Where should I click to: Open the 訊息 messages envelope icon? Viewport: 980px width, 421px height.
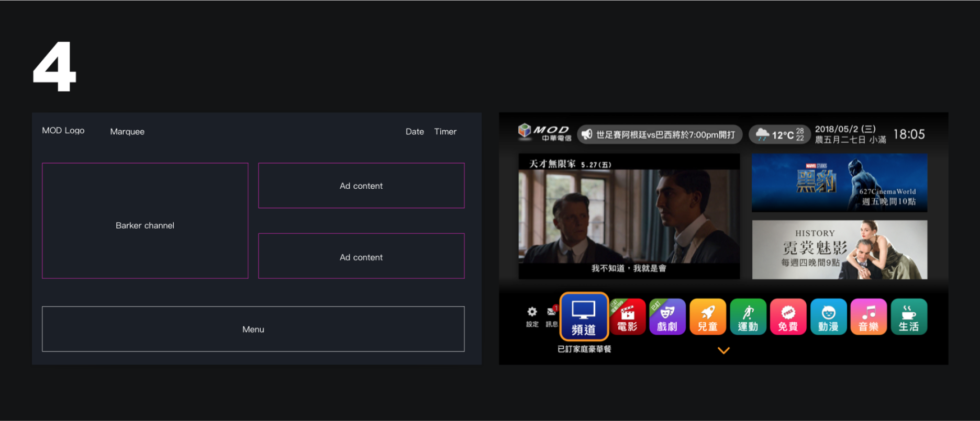coord(552,316)
